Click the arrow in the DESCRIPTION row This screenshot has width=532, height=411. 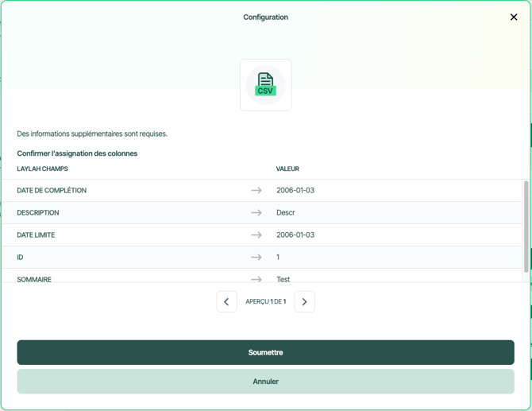point(256,212)
